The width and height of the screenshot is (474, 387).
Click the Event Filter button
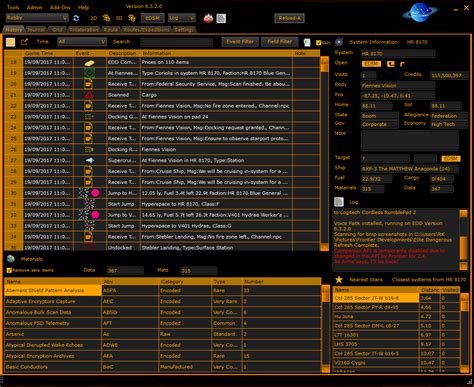pyautogui.click(x=240, y=42)
